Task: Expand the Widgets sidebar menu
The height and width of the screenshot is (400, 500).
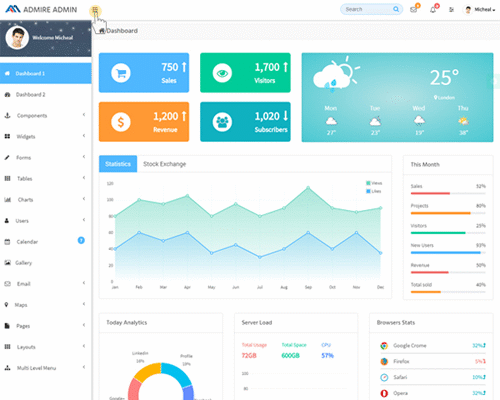Action: click(46, 136)
